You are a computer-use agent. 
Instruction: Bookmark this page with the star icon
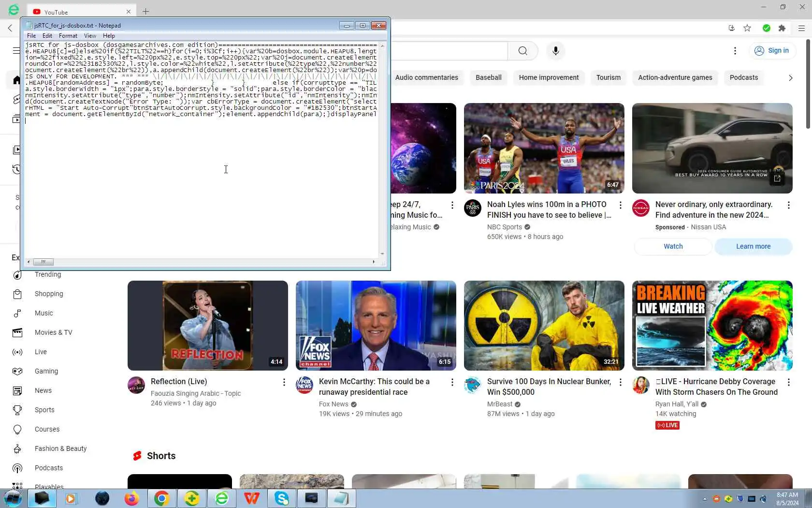[747, 28]
